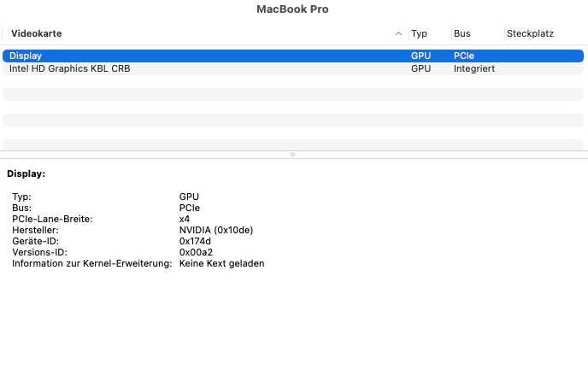This screenshot has height=370, width=588.
Task: Click the split pane divider dot handle
Action: click(293, 155)
